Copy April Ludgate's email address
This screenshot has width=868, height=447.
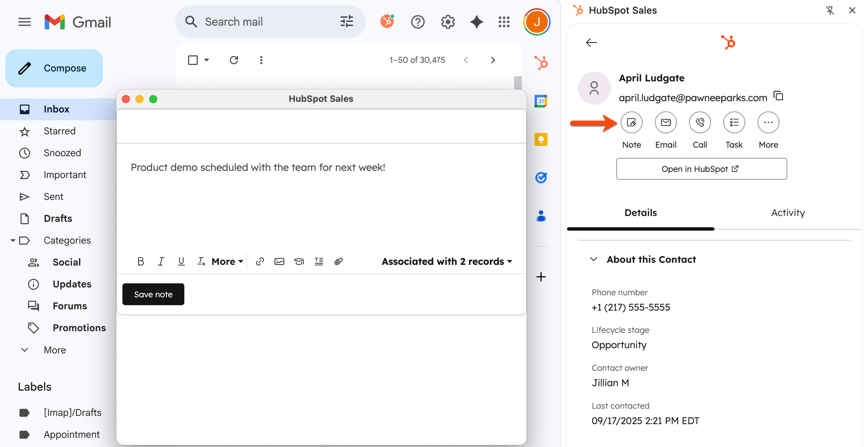click(779, 96)
